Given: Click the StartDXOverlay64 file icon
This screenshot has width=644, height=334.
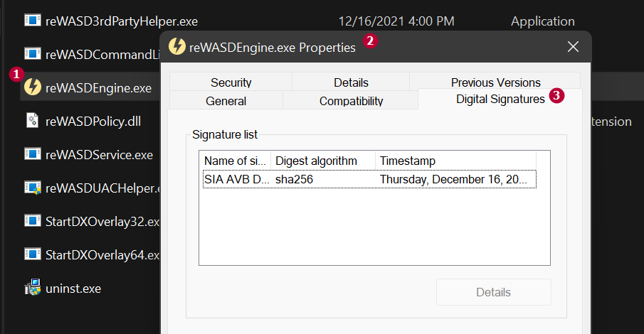Looking at the screenshot, I should pos(33,254).
